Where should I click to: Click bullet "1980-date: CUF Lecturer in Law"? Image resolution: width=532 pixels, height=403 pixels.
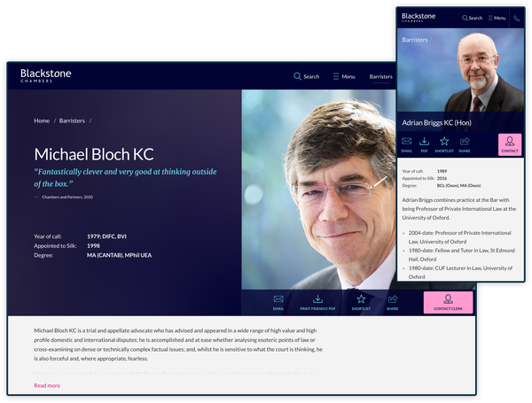click(460, 273)
